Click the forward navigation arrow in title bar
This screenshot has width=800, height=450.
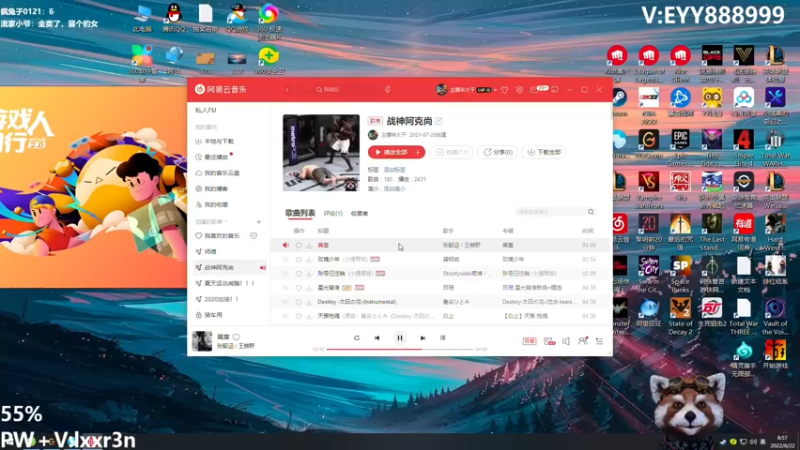301,90
